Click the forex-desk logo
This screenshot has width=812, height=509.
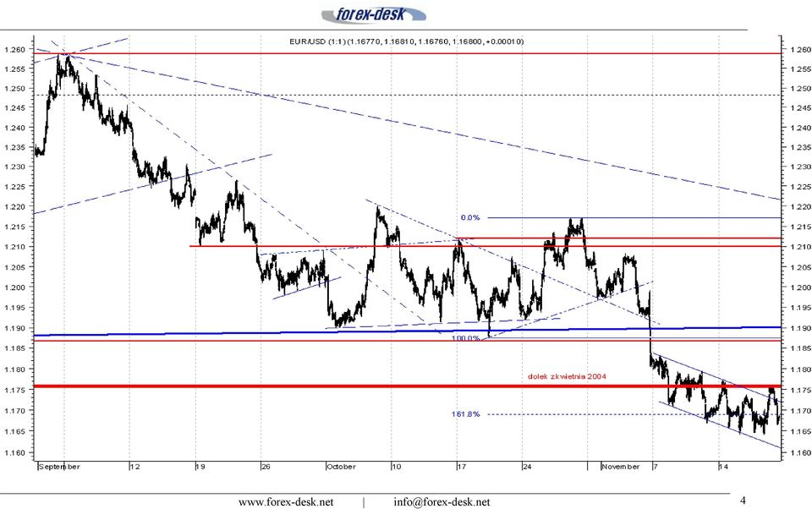pyautogui.click(x=373, y=14)
